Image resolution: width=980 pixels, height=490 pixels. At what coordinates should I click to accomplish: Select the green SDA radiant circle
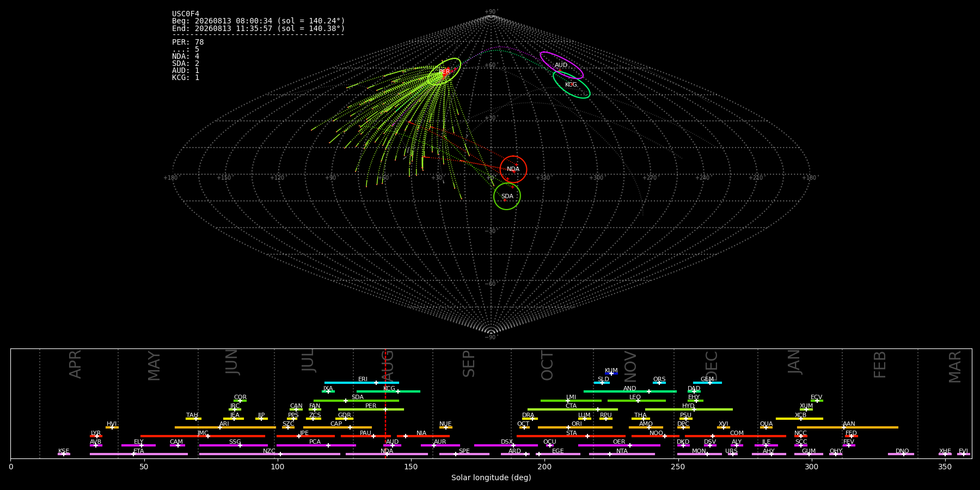pyautogui.click(x=507, y=197)
